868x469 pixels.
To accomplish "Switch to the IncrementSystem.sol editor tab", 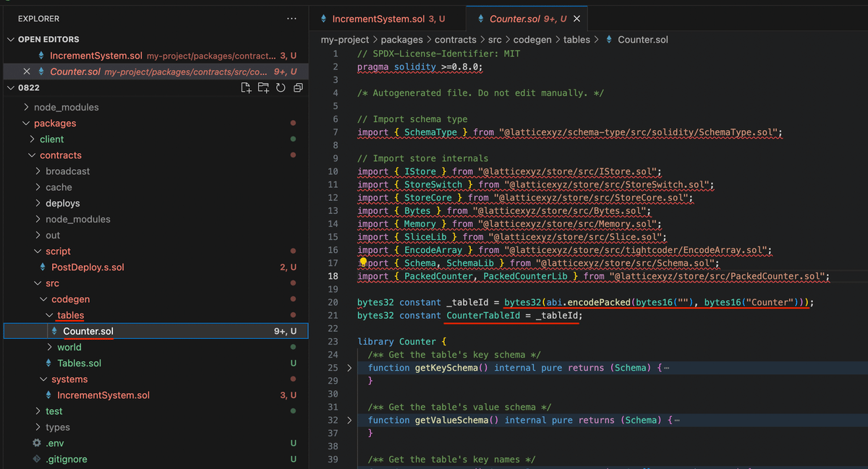I will [x=388, y=19].
